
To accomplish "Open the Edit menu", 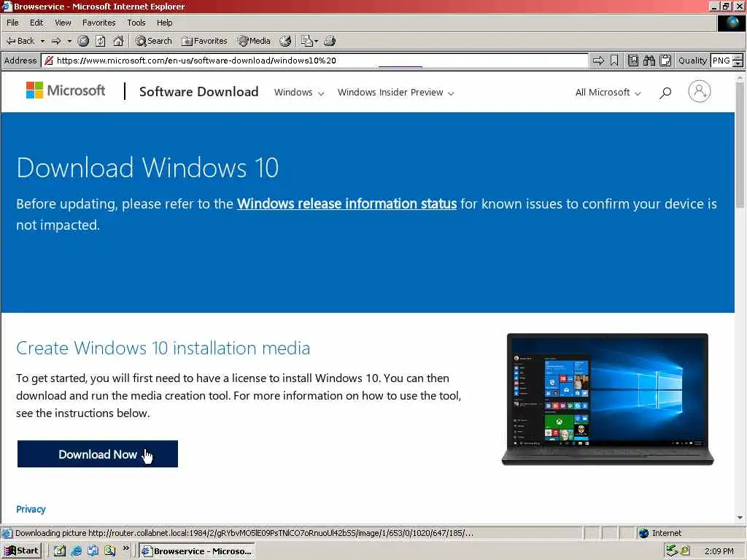I will pyautogui.click(x=36, y=23).
